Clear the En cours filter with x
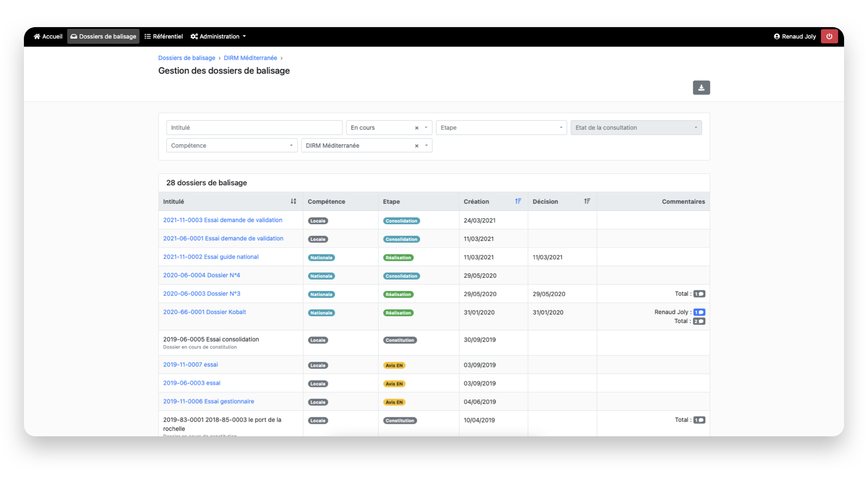 pos(417,128)
